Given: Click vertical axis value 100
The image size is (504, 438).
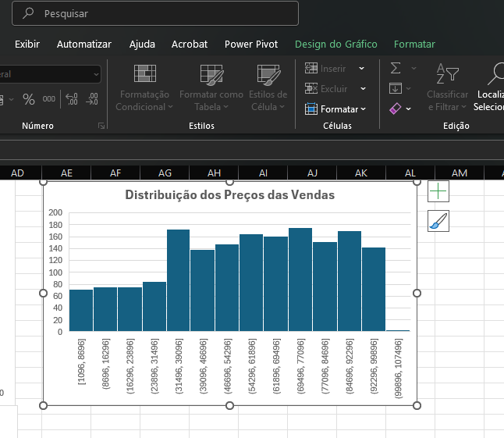Looking at the screenshot, I should (x=55, y=272).
